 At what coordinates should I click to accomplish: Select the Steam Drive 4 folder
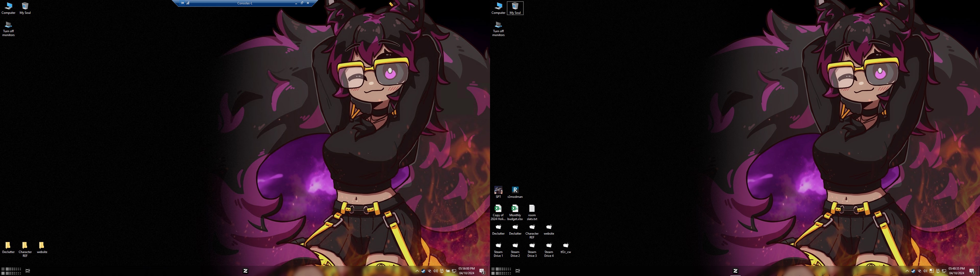549,249
